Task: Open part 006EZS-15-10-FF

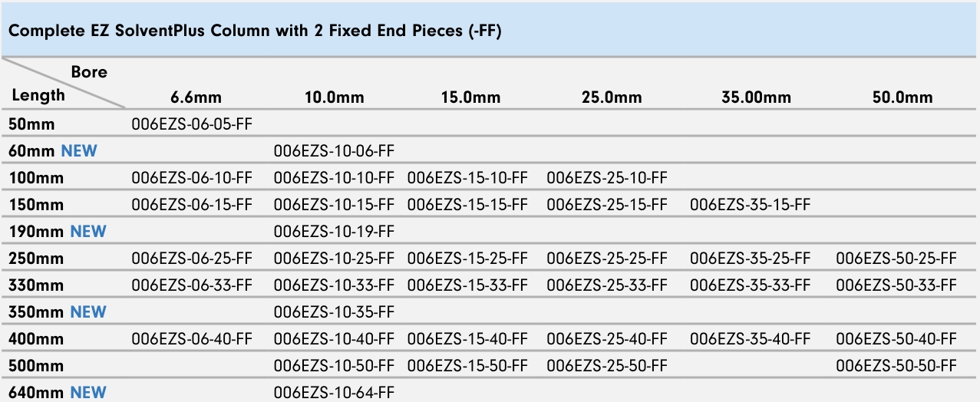Action: click(468, 178)
